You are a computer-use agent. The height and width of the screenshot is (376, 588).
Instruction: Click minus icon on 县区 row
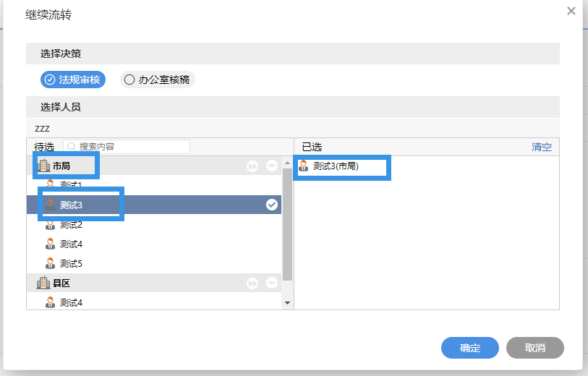pyautogui.click(x=271, y=283)
